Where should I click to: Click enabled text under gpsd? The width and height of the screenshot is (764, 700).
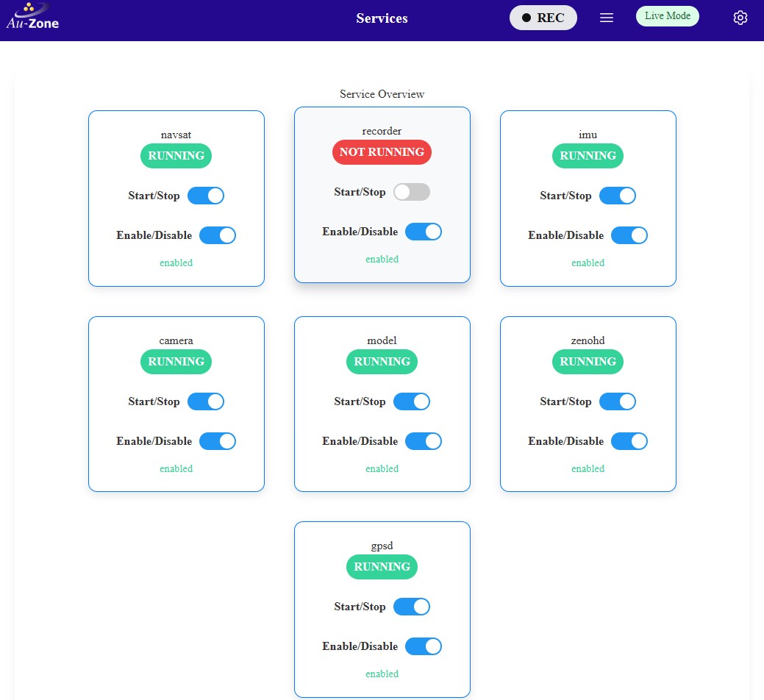pyautogui.click(x=382, y=674)
